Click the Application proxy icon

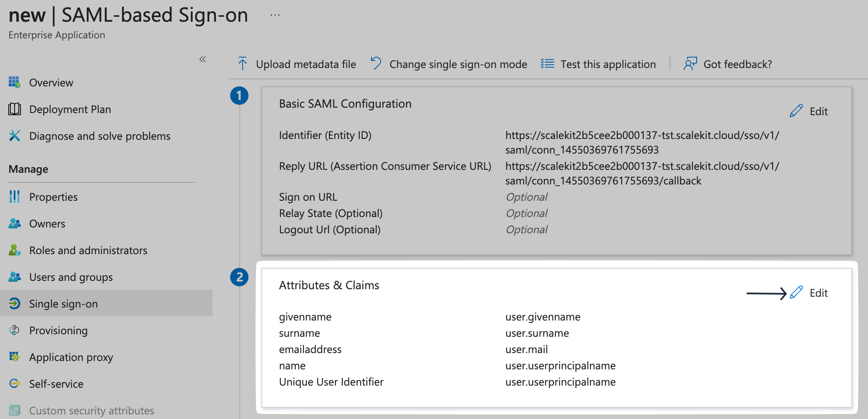click(15, 357)
